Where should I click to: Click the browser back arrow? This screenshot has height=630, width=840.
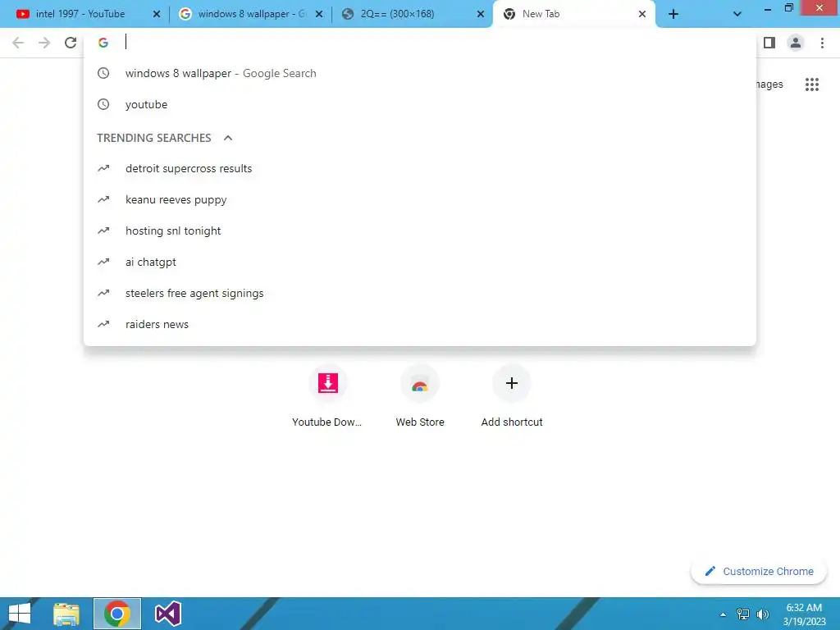[18, 43]
